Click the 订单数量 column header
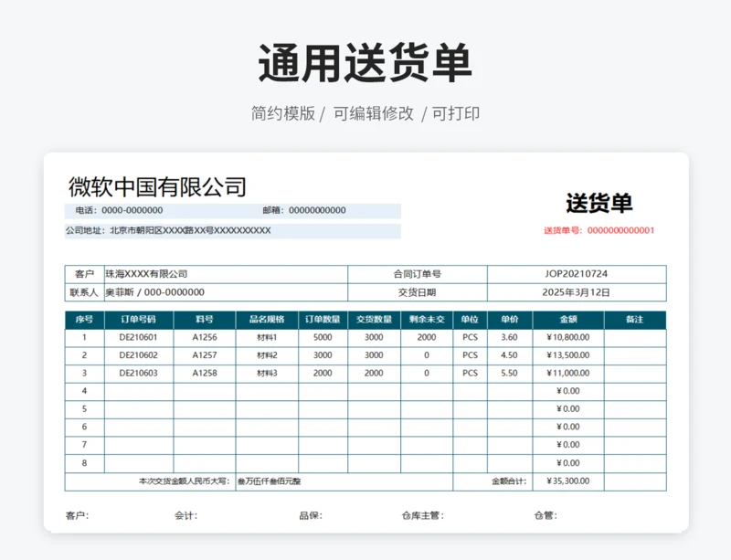731x560 pixels. (x=323, y=320)
